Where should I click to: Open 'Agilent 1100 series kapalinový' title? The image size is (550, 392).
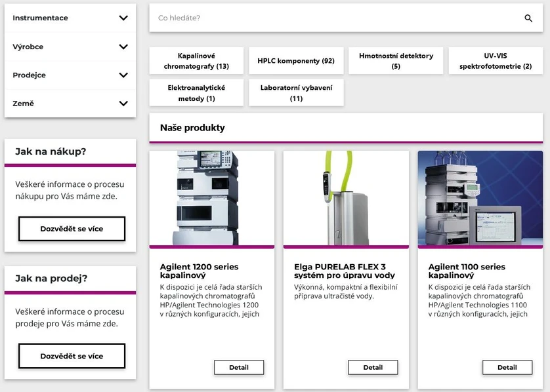[467, 271]
